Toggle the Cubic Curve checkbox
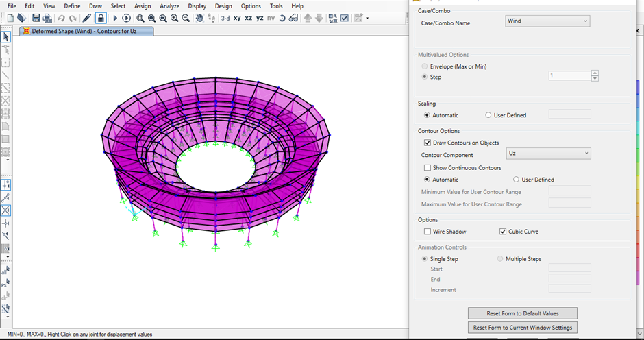644x340 pixels. coord(503,232)
